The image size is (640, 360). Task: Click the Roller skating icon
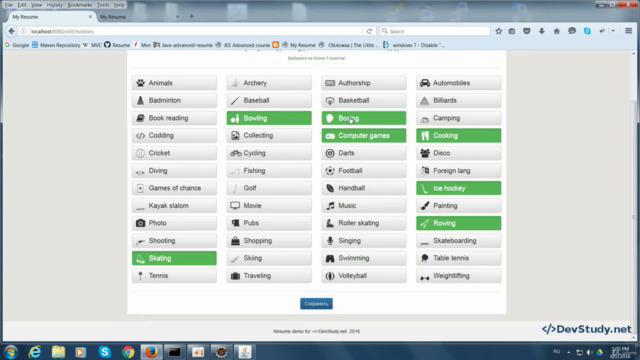coord(330,223)
